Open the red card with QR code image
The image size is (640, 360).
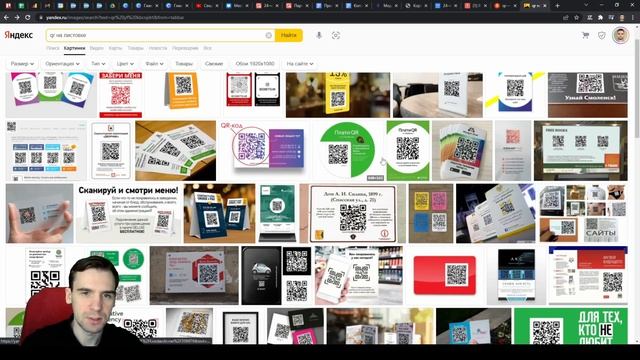(x=444, y=275)
